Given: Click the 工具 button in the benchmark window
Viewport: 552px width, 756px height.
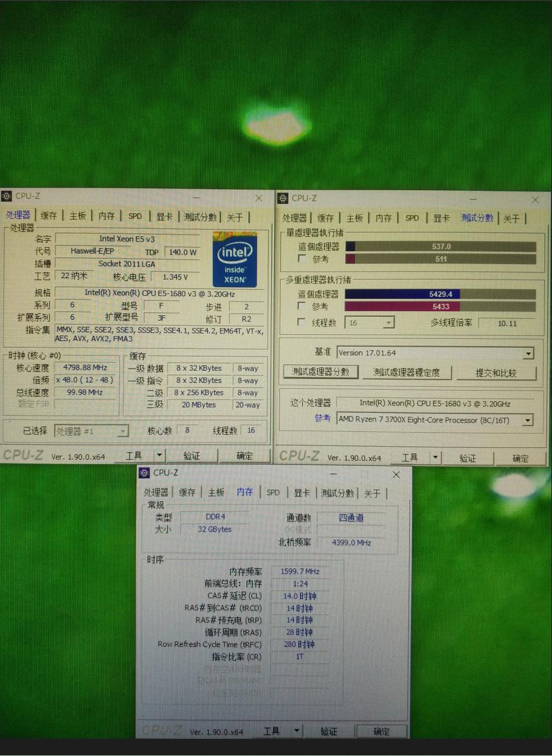Looking at the screenshot, I should (410, 457).
